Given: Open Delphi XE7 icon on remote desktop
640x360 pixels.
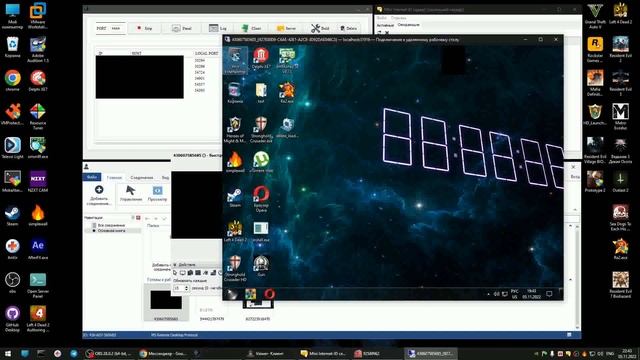Looking at the screenshot, I should tap(261, 58).
